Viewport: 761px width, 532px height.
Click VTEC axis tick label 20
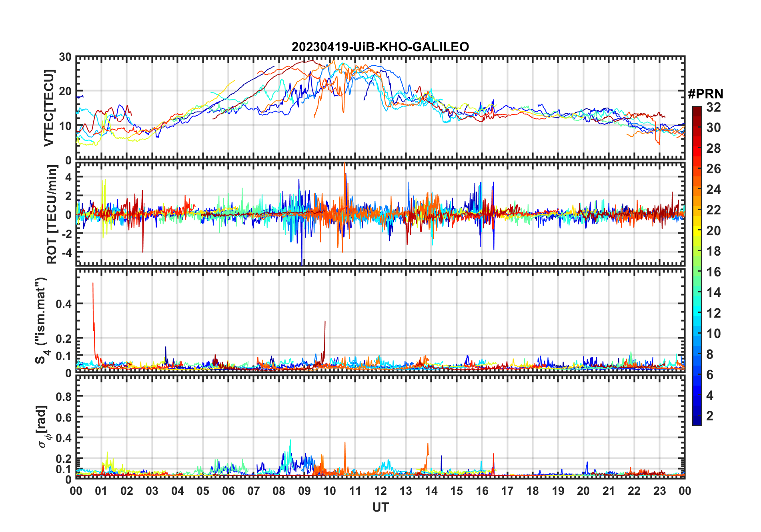click(65, 91)
